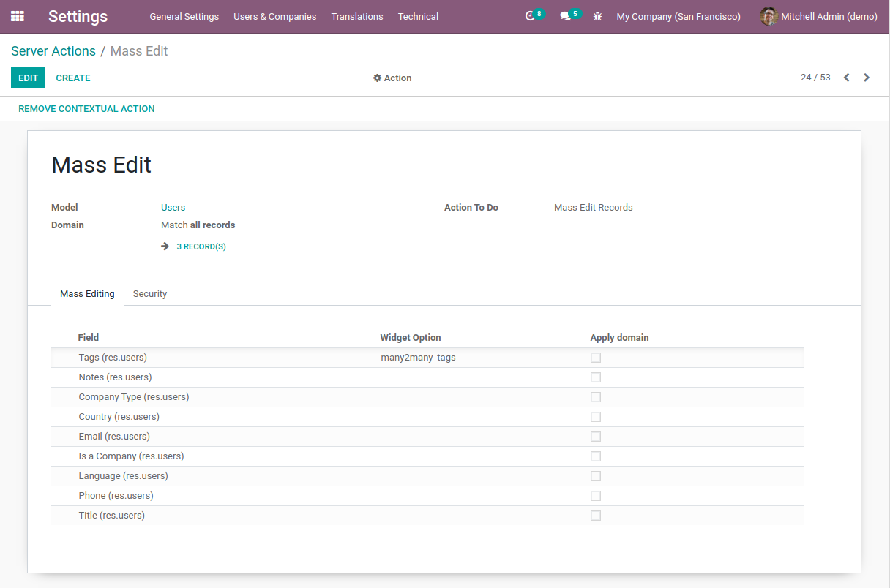Enable Apply domain for the Email field
This screenshot has width=890, height=588.
click(595, 436)
